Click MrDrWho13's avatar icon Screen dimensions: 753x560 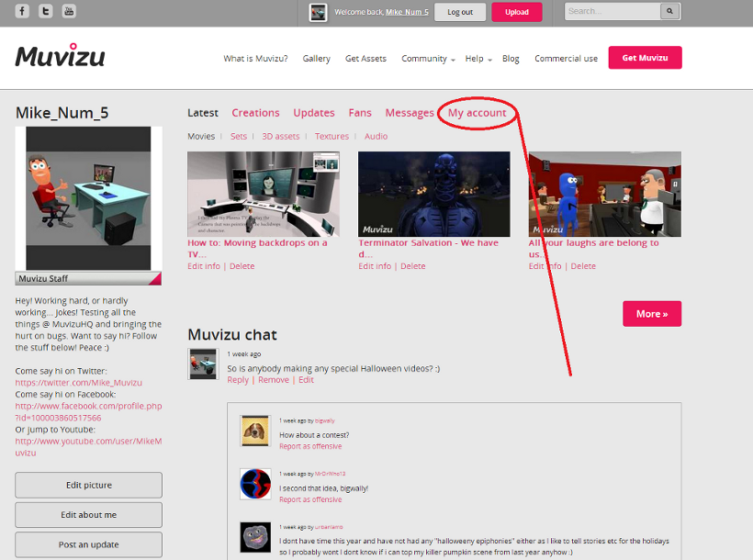pyautogui.click(x=255, y=484)
